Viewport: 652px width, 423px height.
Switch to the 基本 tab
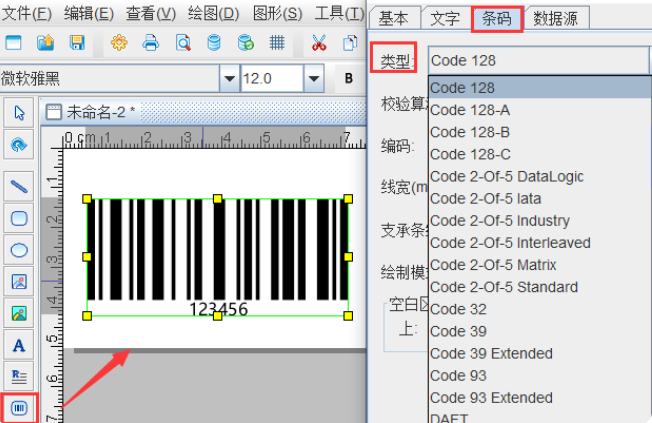394,18
